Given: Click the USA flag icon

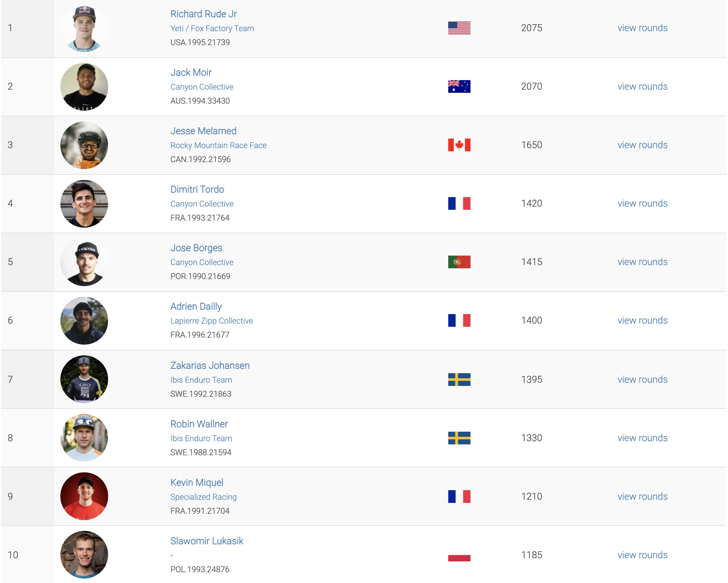Looking at the screenshot, I should [459, 28].
